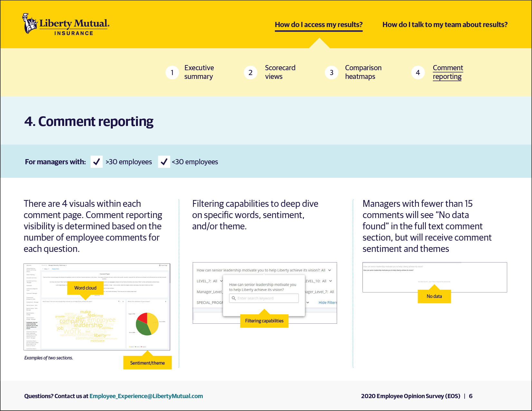532x411 pixels.
Task: Click the sentiment pie chart
Action: [147, 324]
